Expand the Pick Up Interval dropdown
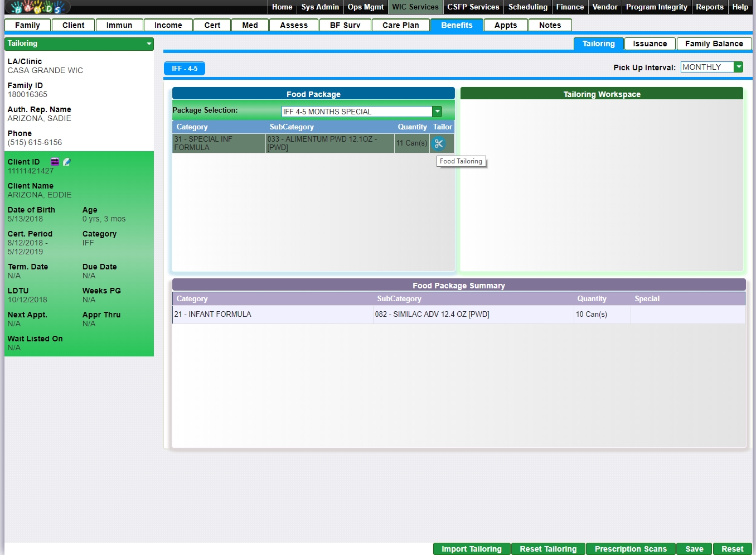The image size is (756, 555). click(x=738, y=67)
